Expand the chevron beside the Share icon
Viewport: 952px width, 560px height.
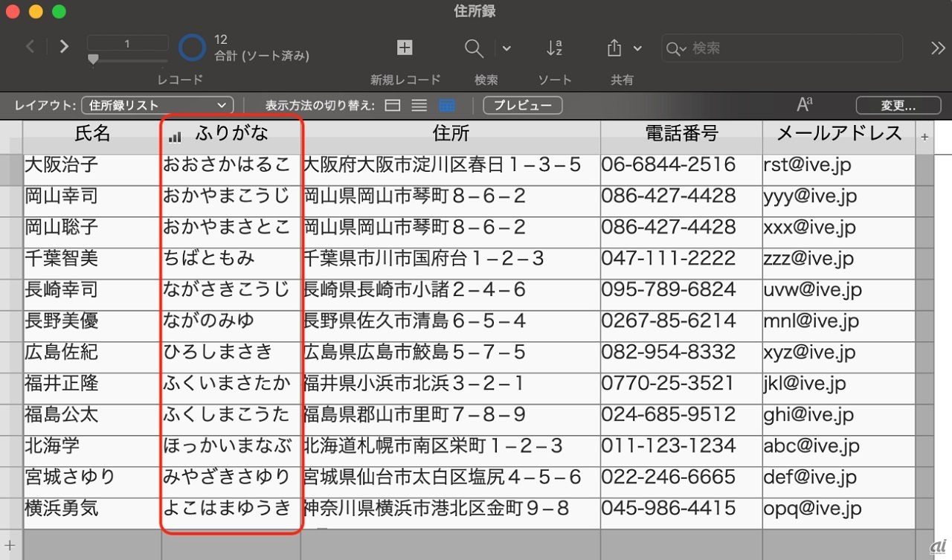click(637, 48)
